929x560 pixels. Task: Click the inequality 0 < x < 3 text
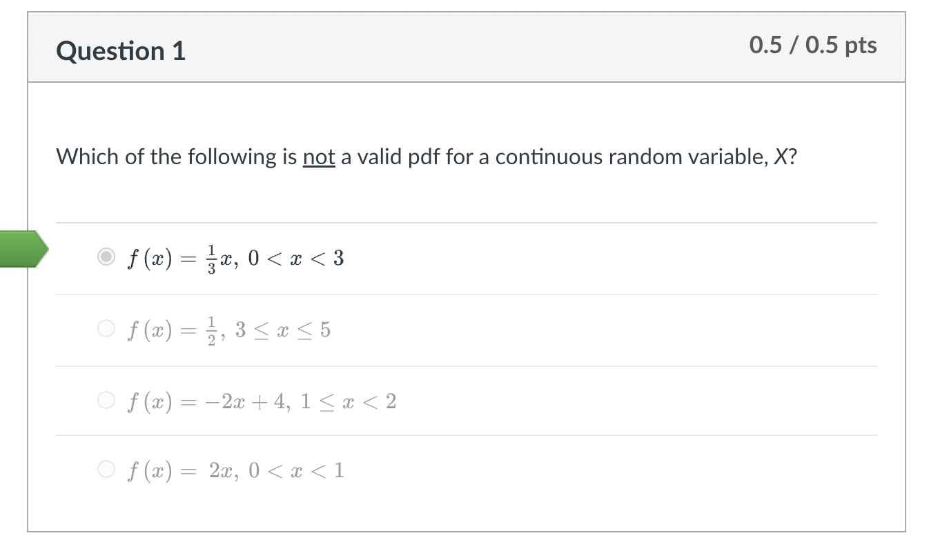[x=297, y=259]
